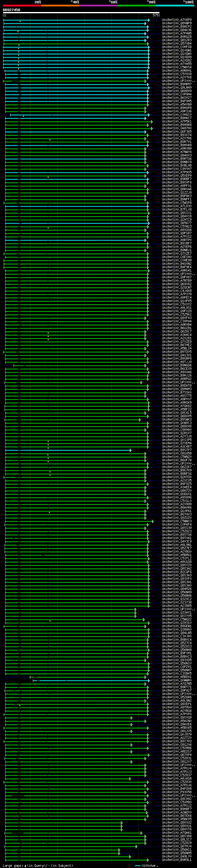This screenshot has width=197, height=868.
Task: Open hit label UniRef100_O48780
Action: (x=177, y=128)
